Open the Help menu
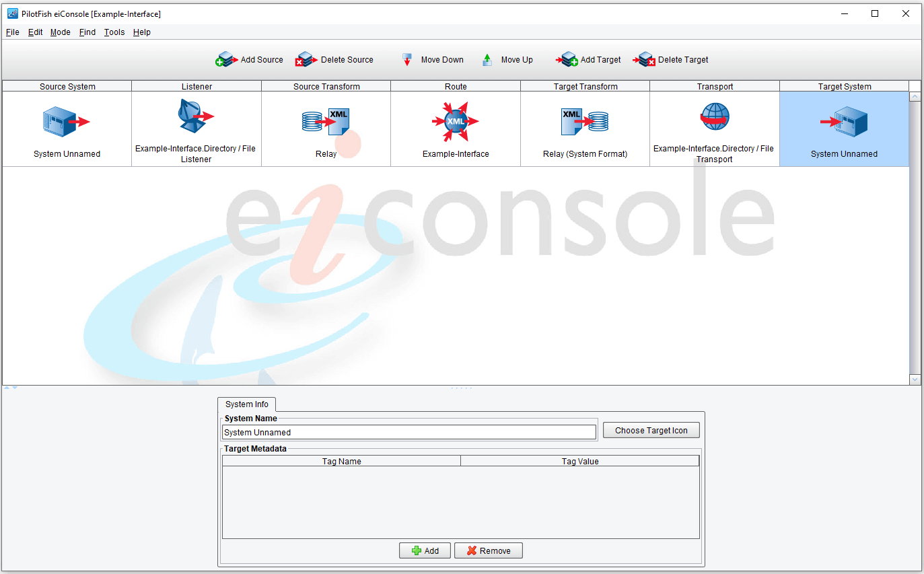 [x=142, y=32]
